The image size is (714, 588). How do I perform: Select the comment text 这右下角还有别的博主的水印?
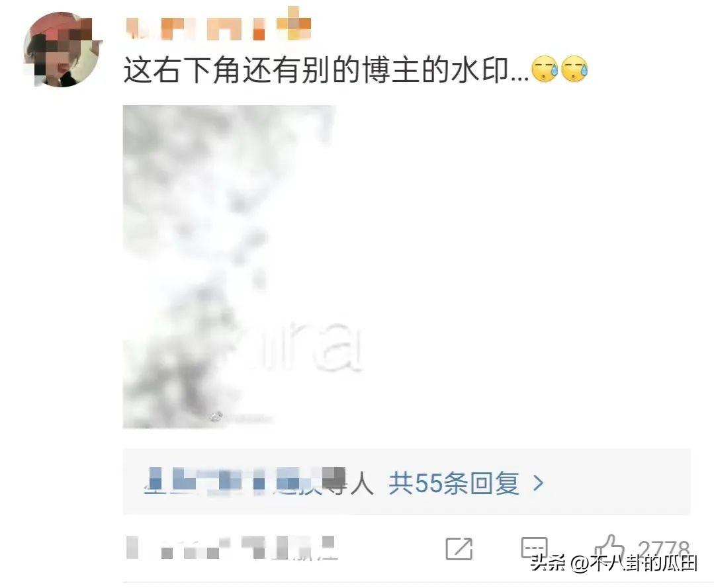pyautogui.click(x=326, y=70)
